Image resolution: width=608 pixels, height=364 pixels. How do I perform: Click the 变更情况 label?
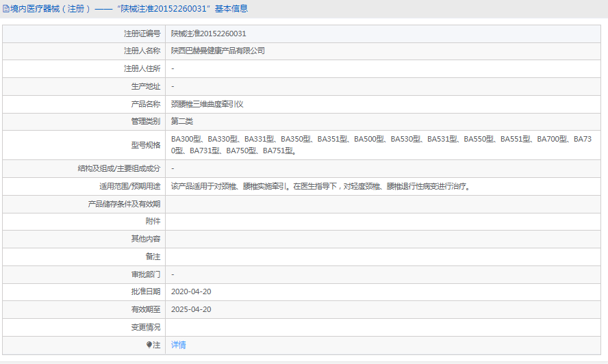pos(145,327)
